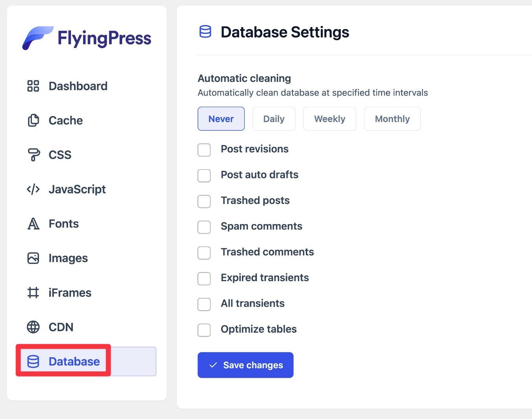Click the CSS paint roller icon

pyautogui.click(x=33, y=155)
